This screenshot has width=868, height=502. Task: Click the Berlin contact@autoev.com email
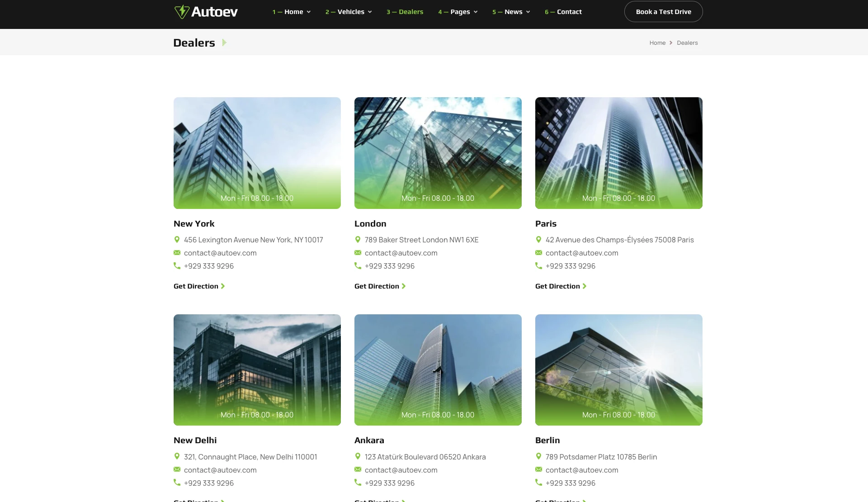pos(581,470)
